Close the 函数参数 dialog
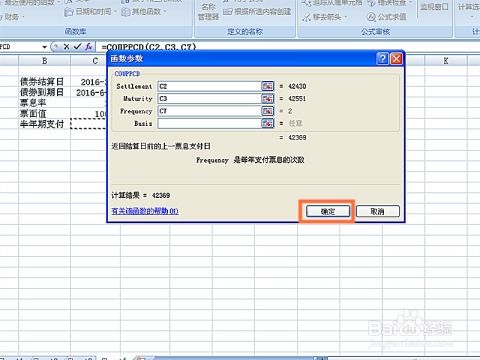Viewport: 480px width, 360px height. click(396, 59)
